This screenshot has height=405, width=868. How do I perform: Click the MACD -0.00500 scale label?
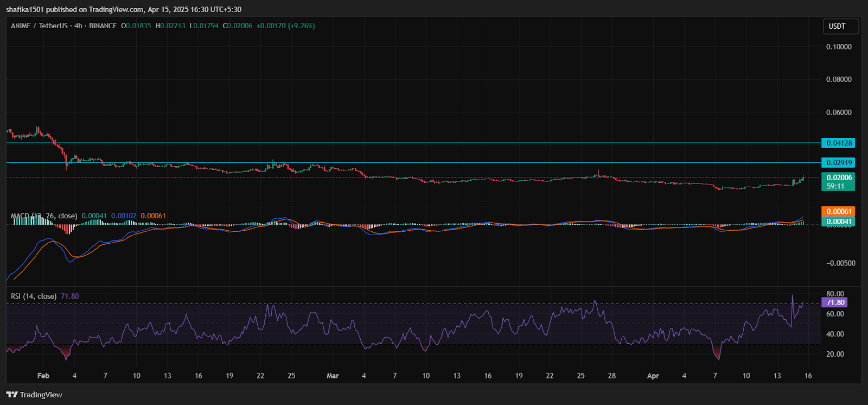[840, 263]
